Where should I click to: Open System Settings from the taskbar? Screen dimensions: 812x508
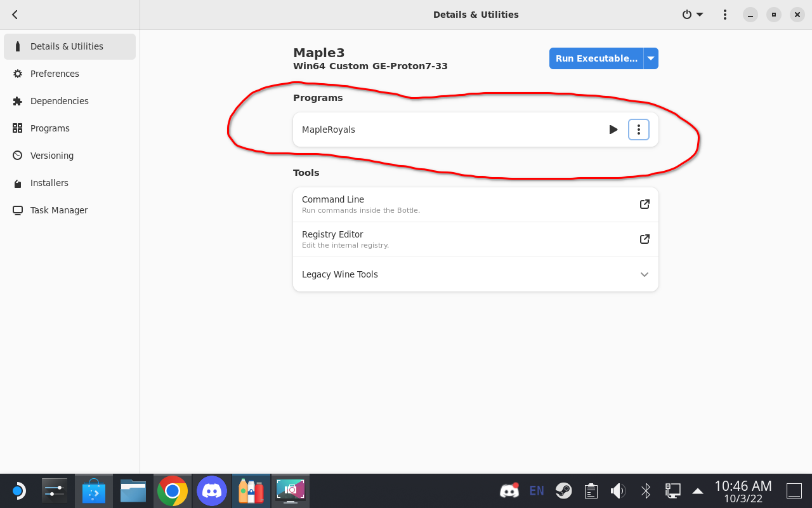point(55,491)
